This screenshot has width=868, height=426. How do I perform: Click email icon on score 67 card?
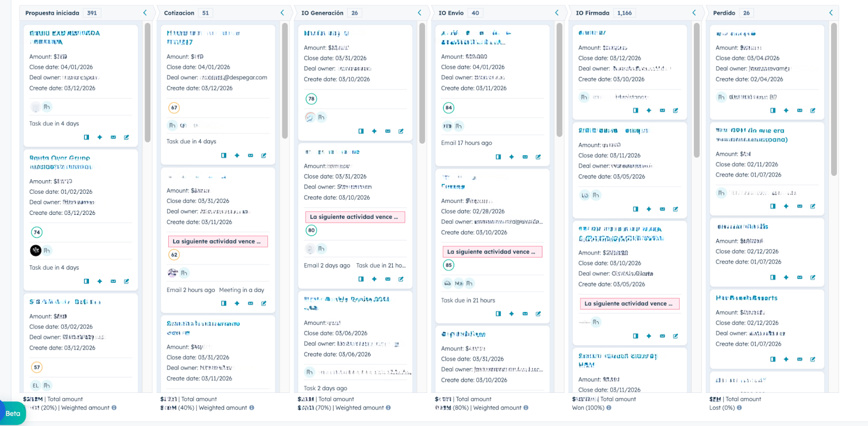coord(251,155)
